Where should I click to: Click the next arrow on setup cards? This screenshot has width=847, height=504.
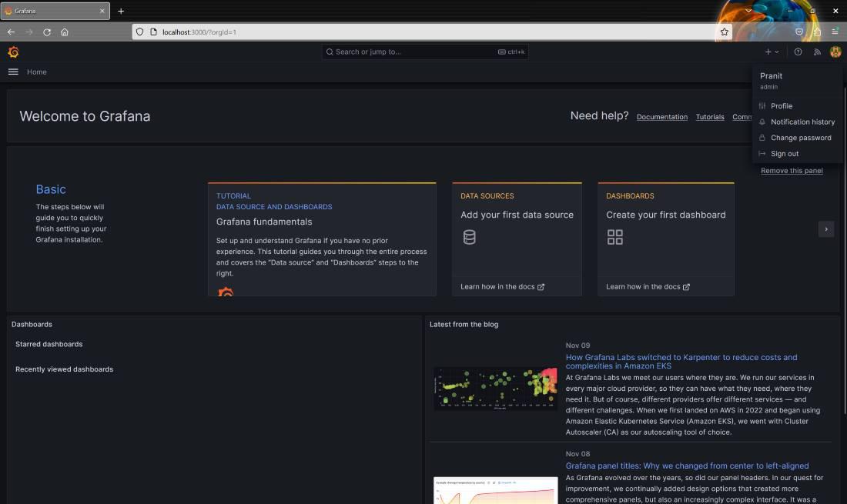(826, 229)
